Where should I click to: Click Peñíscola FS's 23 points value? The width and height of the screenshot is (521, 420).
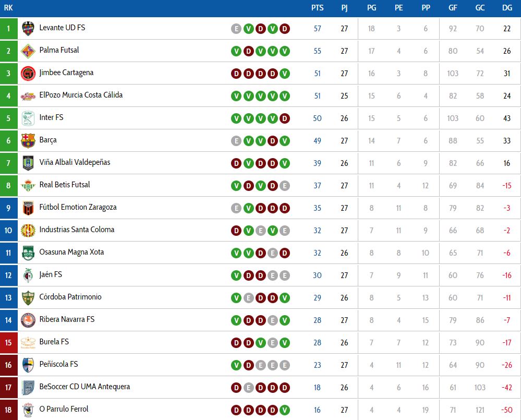tap(317, 365)
